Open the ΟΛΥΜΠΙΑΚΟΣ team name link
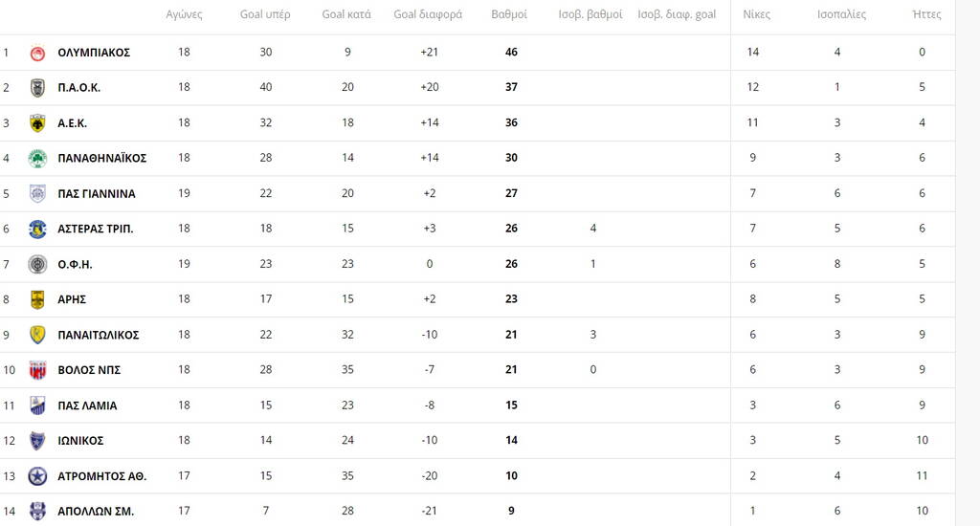This screenshot has width=980, height=526. click(x=94, y=53)
